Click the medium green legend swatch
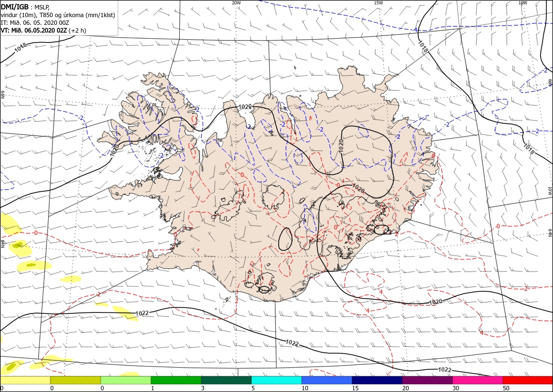Image resolution: width=553 pixels, height=392 pixels. click(176, 380)
